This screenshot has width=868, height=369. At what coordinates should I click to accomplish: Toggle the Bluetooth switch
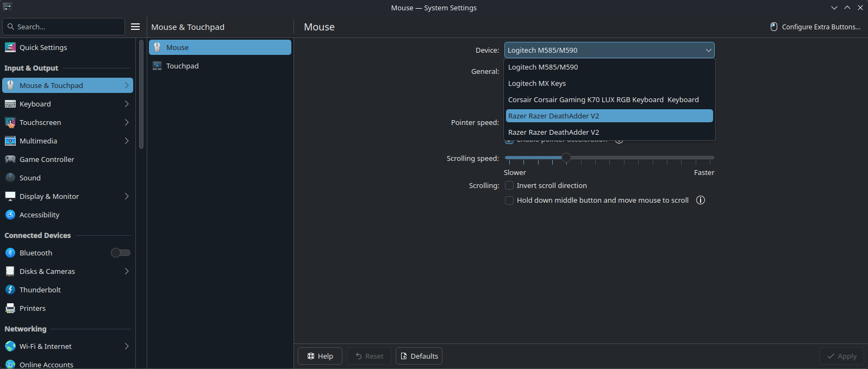pos(120,253)
